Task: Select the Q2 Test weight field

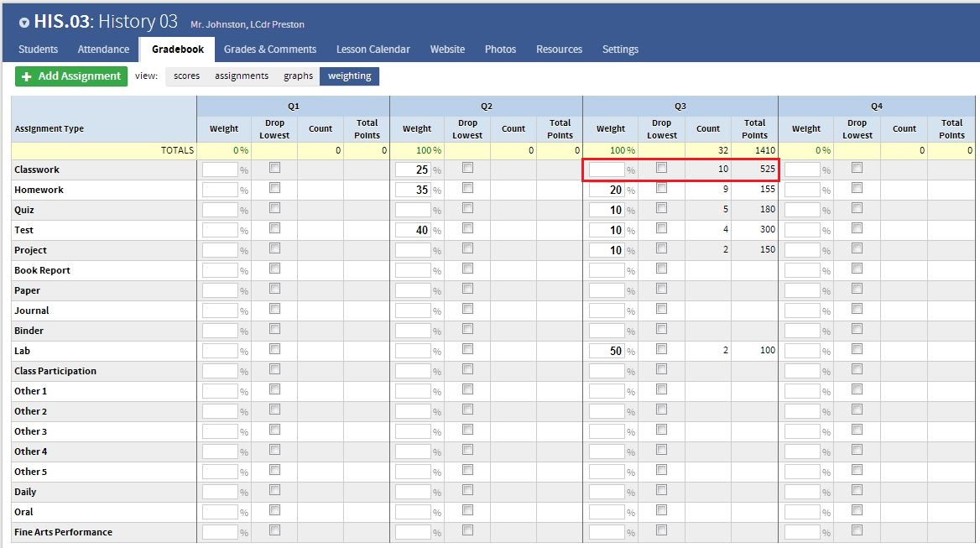Action: pos(413,230)
